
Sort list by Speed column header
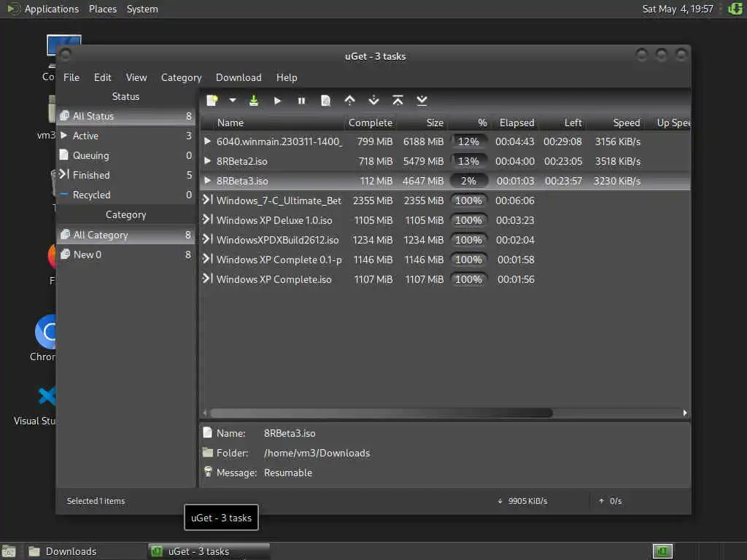(x=617, y=122)
